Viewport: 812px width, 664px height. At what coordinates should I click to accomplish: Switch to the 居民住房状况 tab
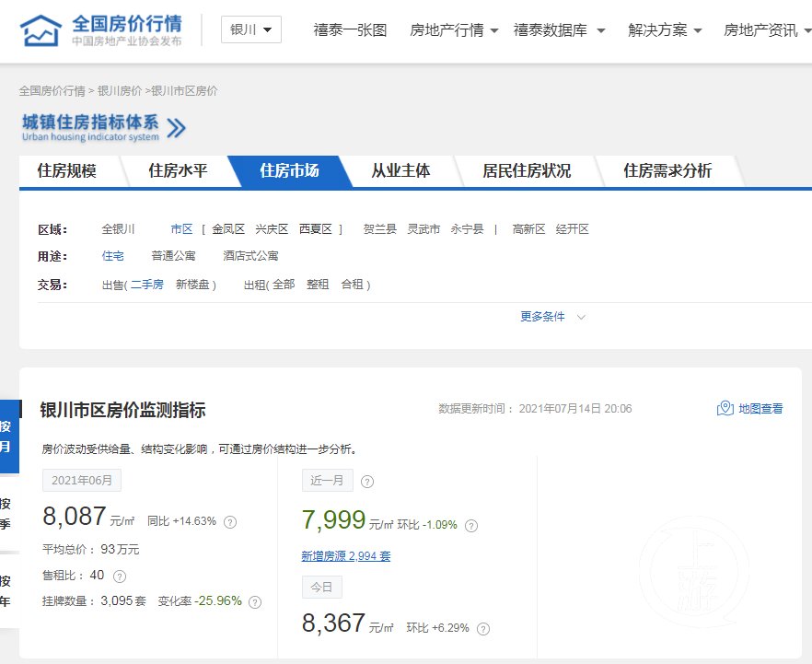527,171
